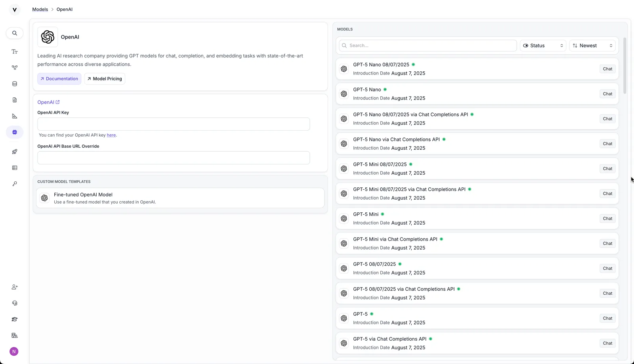Click the graduation cap learning icon
This screenshot has height=364, width=634.
(15, 319)
